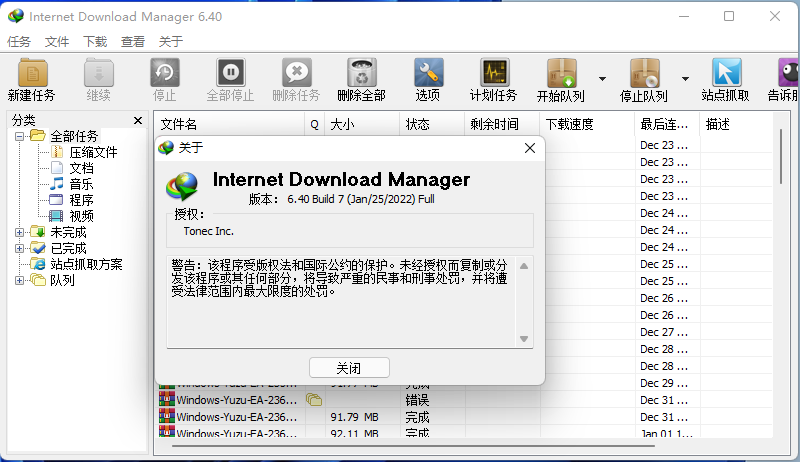The height and width of the screenshot is (462, 800).
Task: Select 全部任务 category
Action: [74, 136]
